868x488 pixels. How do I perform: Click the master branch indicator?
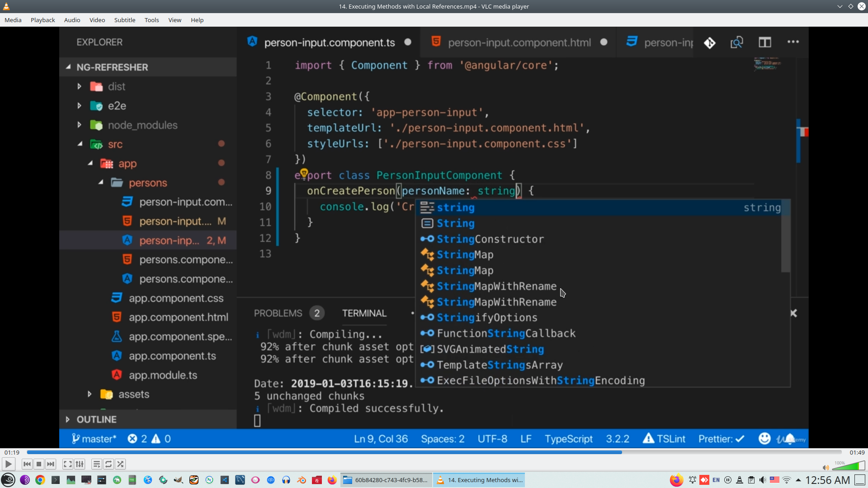pyautogui.click(x=95, y=438)
